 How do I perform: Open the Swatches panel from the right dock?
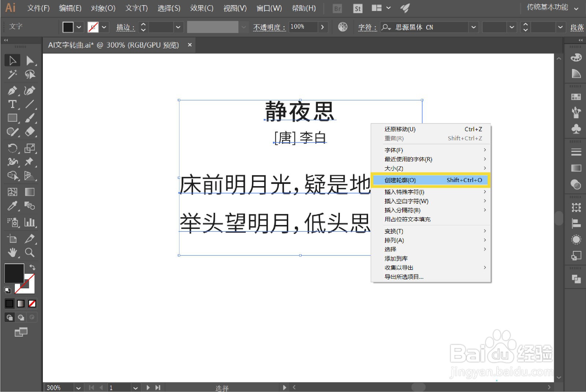pyautogui.click(x=575, y=96)
